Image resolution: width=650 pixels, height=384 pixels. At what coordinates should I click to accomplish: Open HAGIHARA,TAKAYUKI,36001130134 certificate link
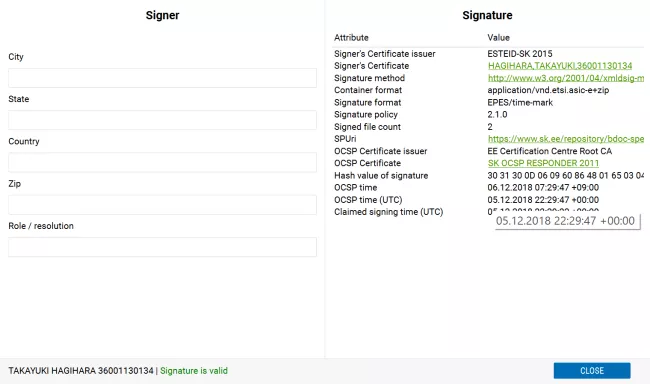pyautogui.click(x=560, y=66)
